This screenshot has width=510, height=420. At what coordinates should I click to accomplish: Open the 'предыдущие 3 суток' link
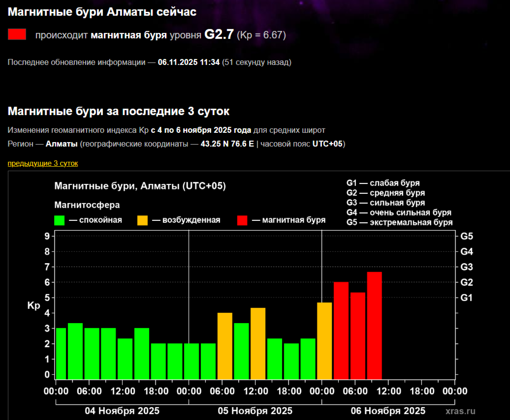pos(42,163)
